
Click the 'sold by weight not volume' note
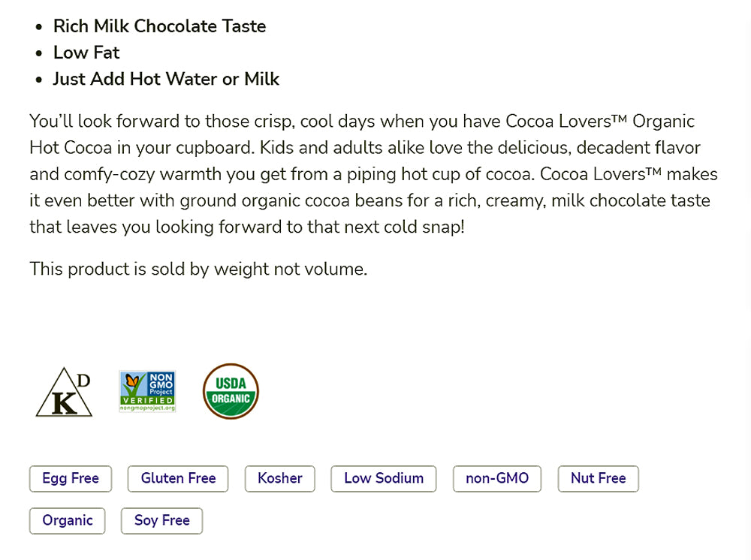[x=198, y=269]
